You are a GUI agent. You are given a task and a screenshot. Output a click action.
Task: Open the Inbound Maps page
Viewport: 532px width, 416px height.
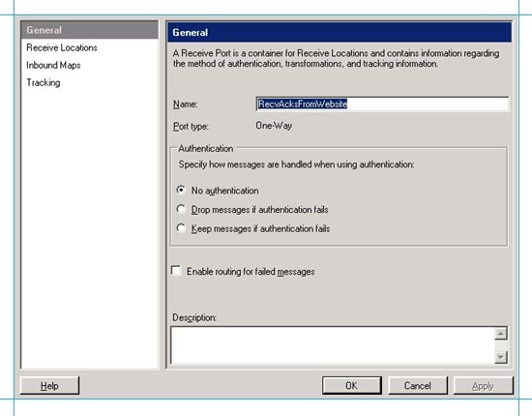point(53,65)
